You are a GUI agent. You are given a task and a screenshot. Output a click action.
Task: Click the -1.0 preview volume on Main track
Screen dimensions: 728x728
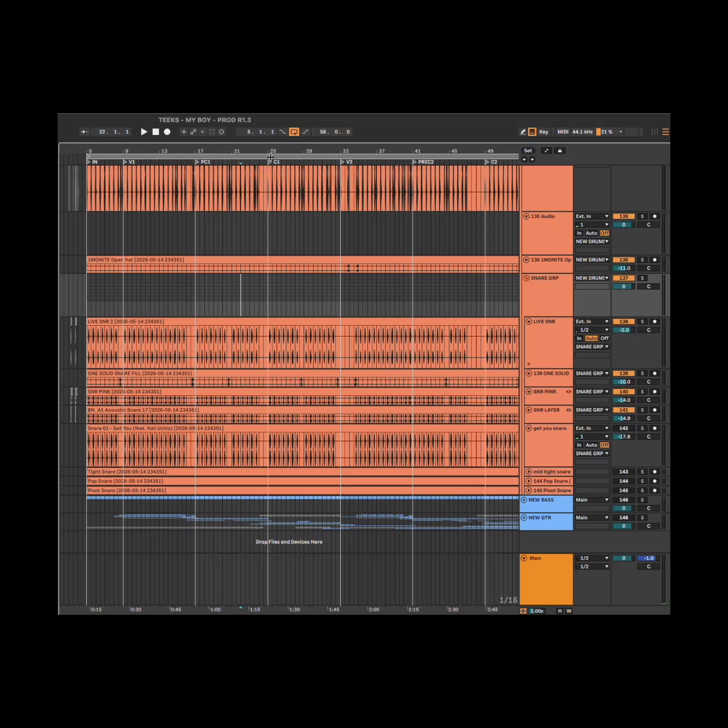pos(649,558)
